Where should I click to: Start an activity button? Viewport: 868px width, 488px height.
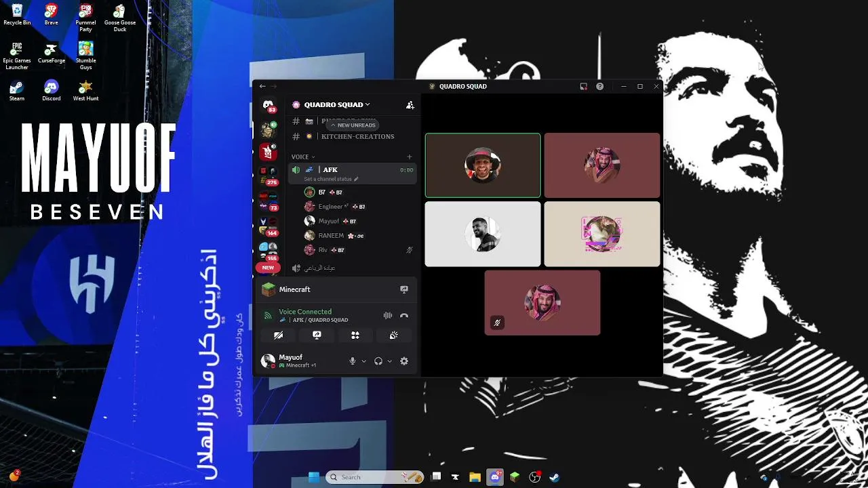pos(355,335)
